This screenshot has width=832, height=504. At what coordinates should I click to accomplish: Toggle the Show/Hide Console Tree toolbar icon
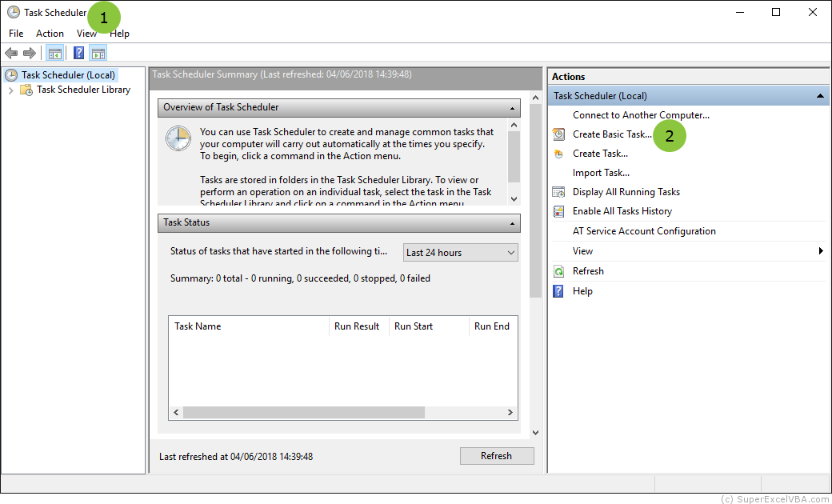tap(54, 53)
